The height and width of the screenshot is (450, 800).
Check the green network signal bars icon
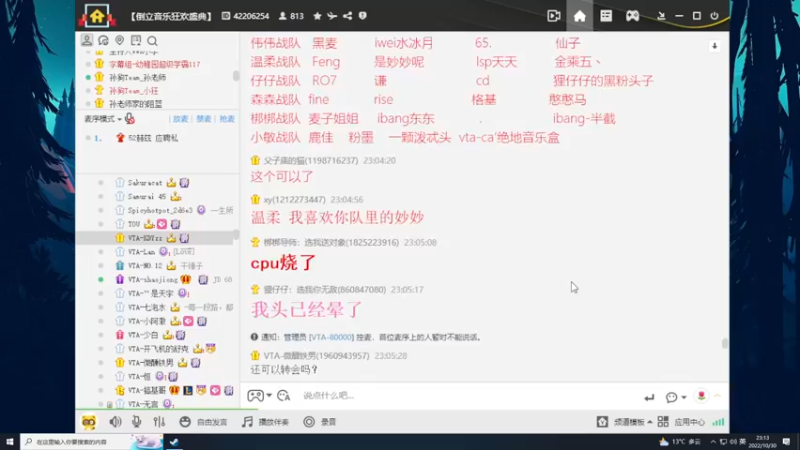[x=718, y=422]
